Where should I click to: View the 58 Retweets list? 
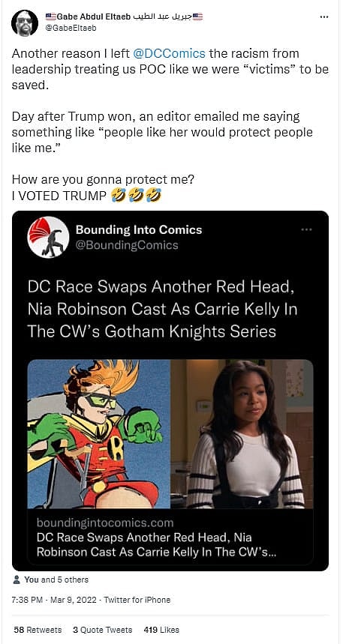pos(38,630)
